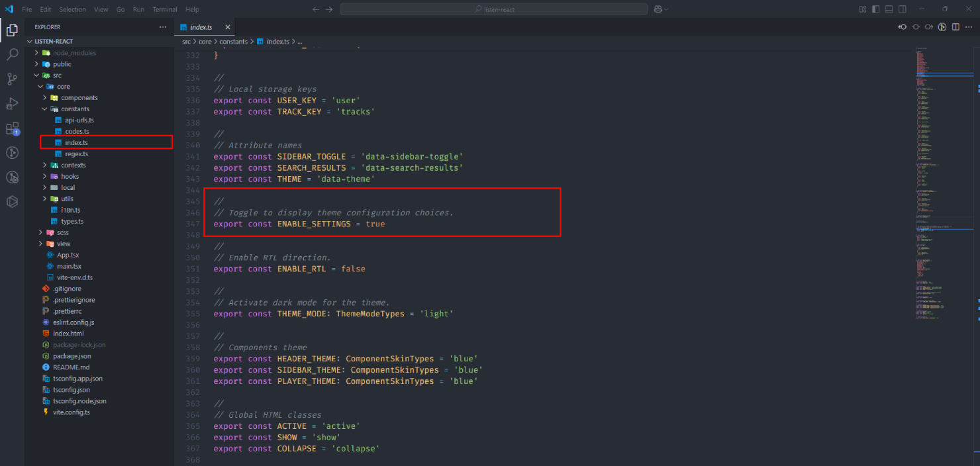This screenshot has height=466, width=980.
Task: Open the Extensions view
Action: [x=12, y=128]
